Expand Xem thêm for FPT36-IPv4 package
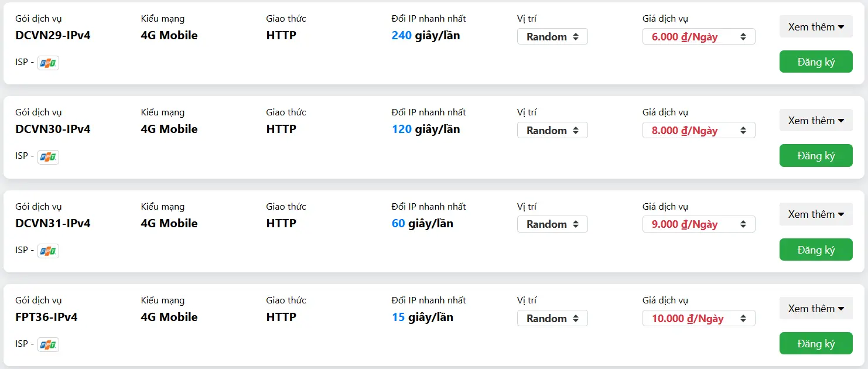Viewport: 868px width, 369px height. pyautogui.click(x=815, y=308)
